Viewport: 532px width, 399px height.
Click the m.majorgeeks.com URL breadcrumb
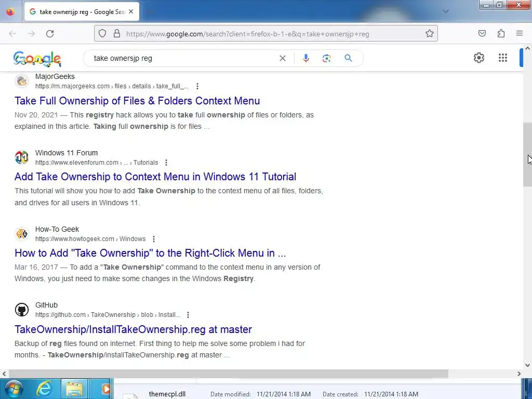coord(112,86)
